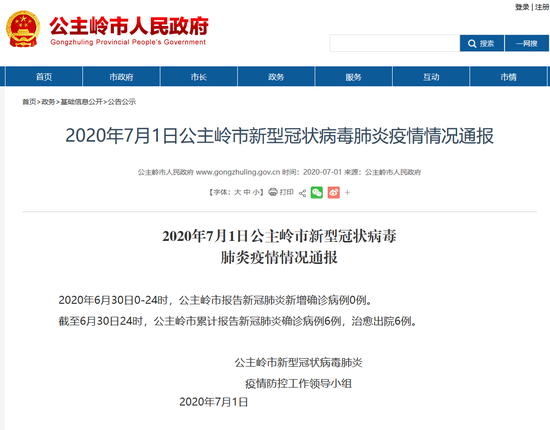Click the printer icon
This screenshot has height=430, width=550.
click(273, 192)
